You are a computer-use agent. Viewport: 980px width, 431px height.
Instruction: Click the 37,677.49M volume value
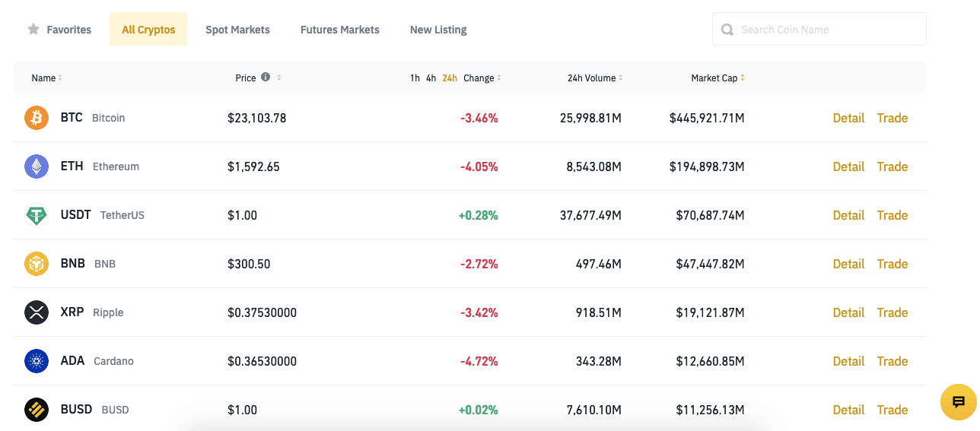(590, 215)
